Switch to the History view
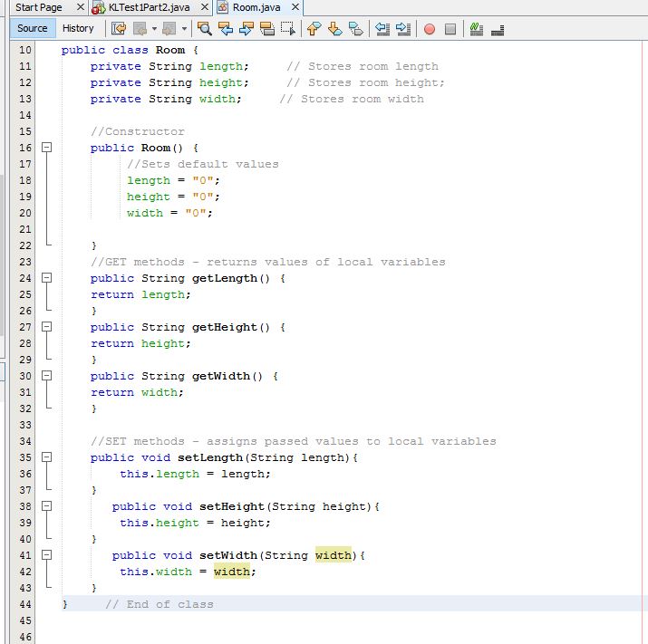The height and width of the screenshot is (644, 648). (78, 28)
